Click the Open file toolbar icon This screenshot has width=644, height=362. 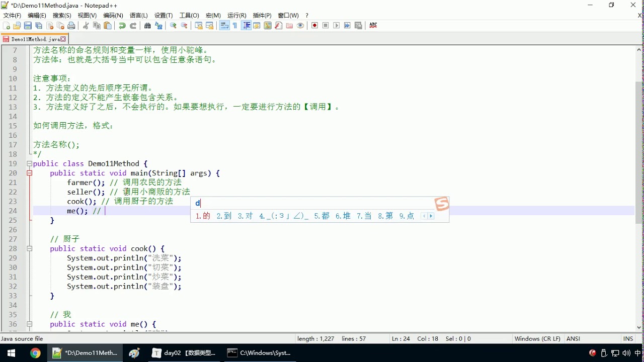click(x=17, y=25)
